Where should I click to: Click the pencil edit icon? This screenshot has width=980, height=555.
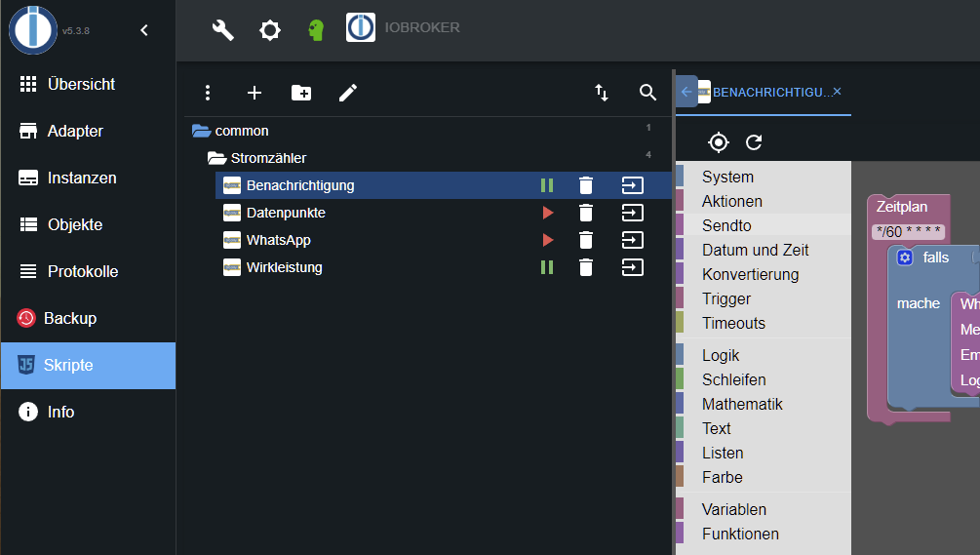[x=348, y=93]
